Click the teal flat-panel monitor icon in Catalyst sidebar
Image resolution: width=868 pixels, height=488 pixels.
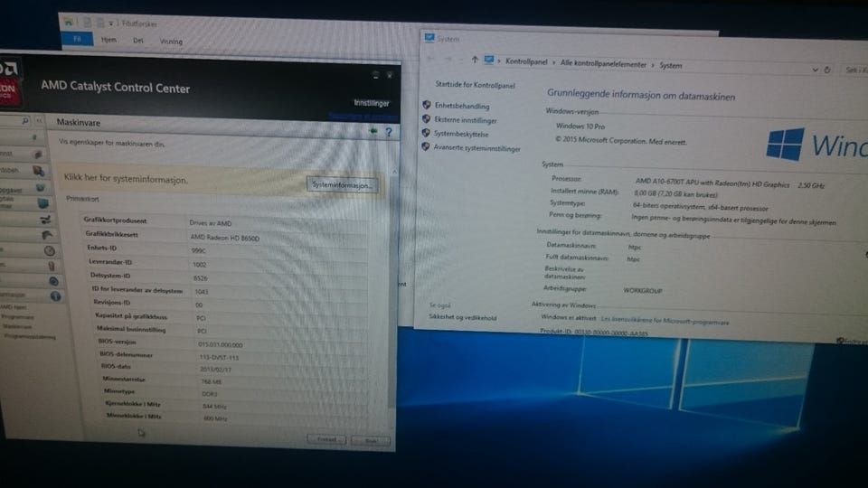click(x=43, y=203)
